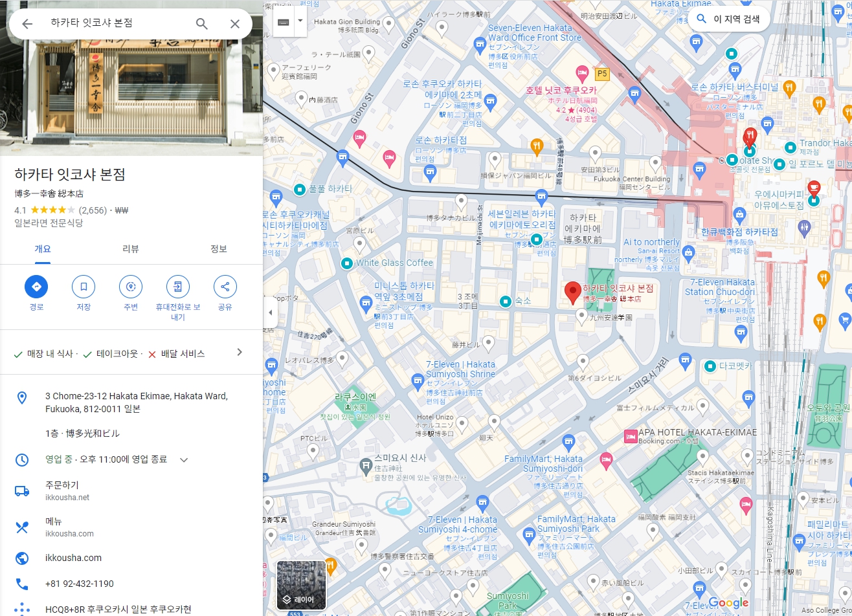This screenshot has width=852, height=616.
Task: Click FamilyMart Hakata Sumiyoshi-dori marker
Action: tap(568, 443)
